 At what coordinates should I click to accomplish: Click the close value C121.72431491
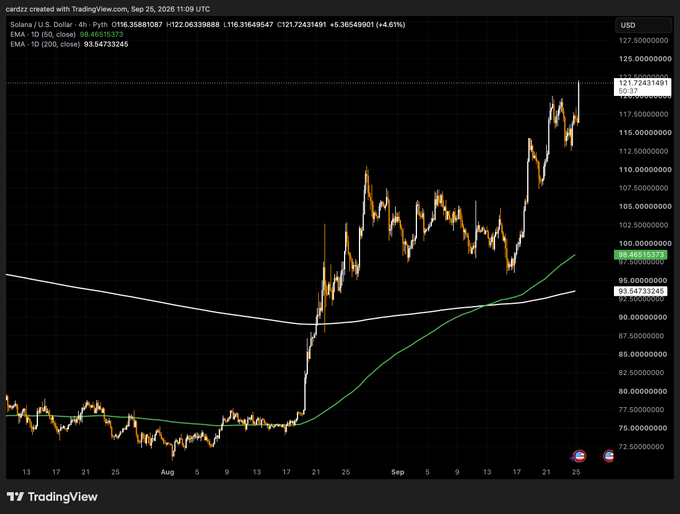click(301, 25)
